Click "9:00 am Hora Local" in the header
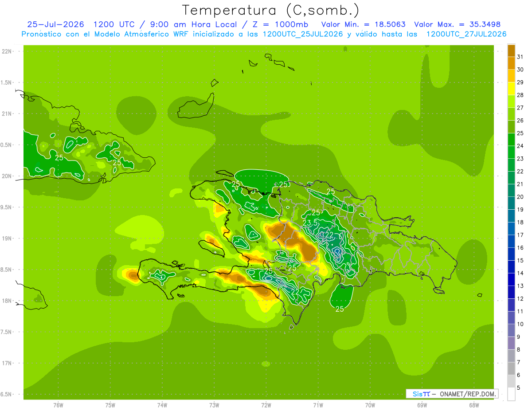 point(195,25)
